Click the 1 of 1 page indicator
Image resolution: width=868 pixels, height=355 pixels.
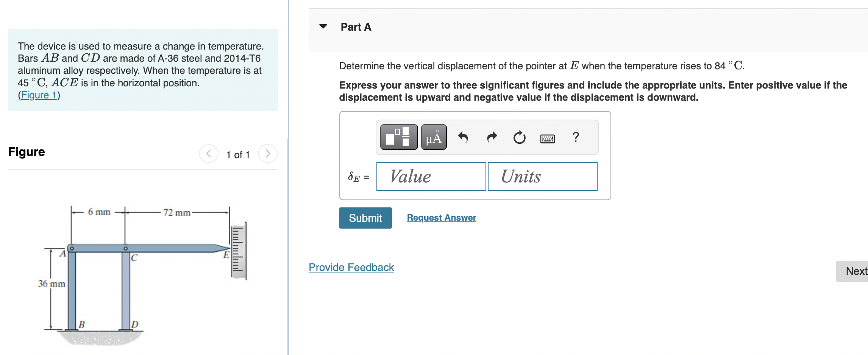tap(238, 154)
